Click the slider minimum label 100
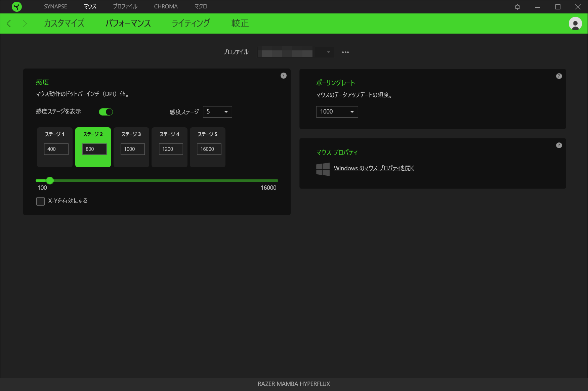 pos(42,188)
